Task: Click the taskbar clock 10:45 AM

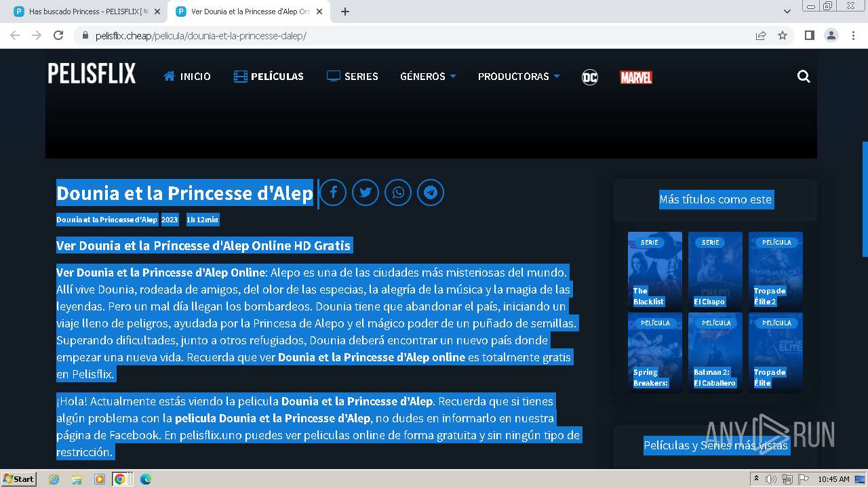Action: [833, 479]
